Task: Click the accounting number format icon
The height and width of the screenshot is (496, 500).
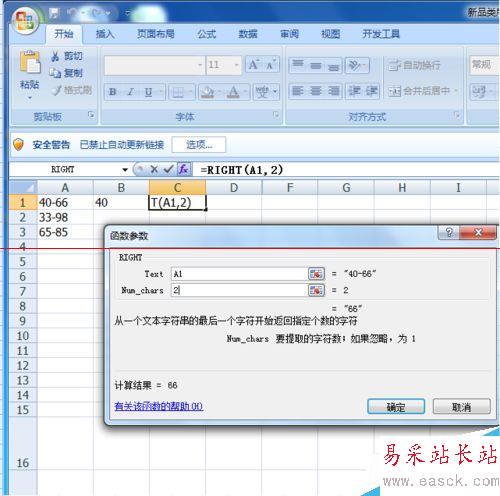Action: [479, 92]
